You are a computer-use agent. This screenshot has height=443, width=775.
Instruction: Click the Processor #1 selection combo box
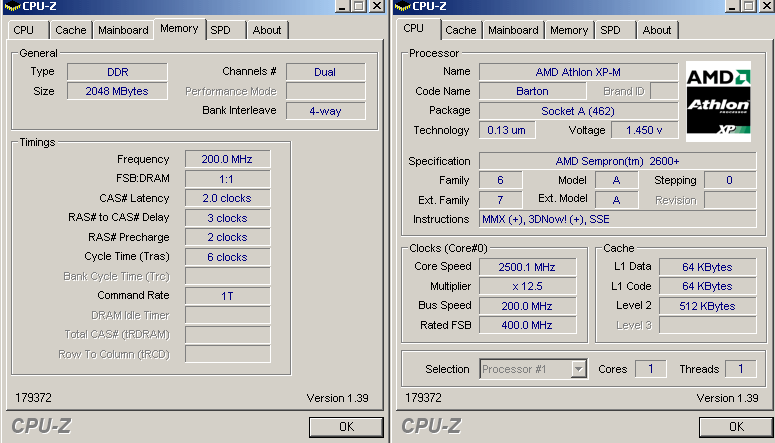[x=533, y=369]
